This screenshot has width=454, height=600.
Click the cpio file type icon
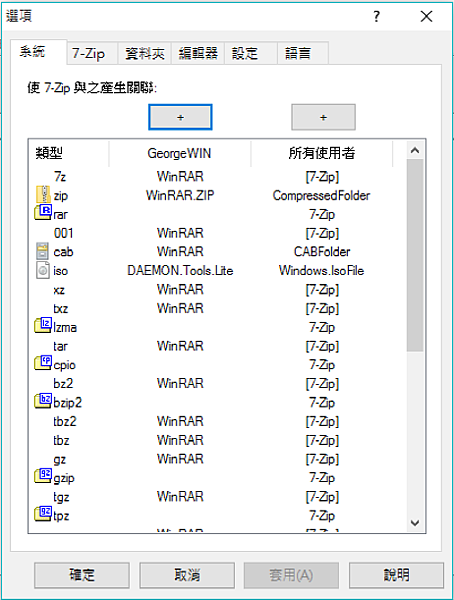pos(43,363)
